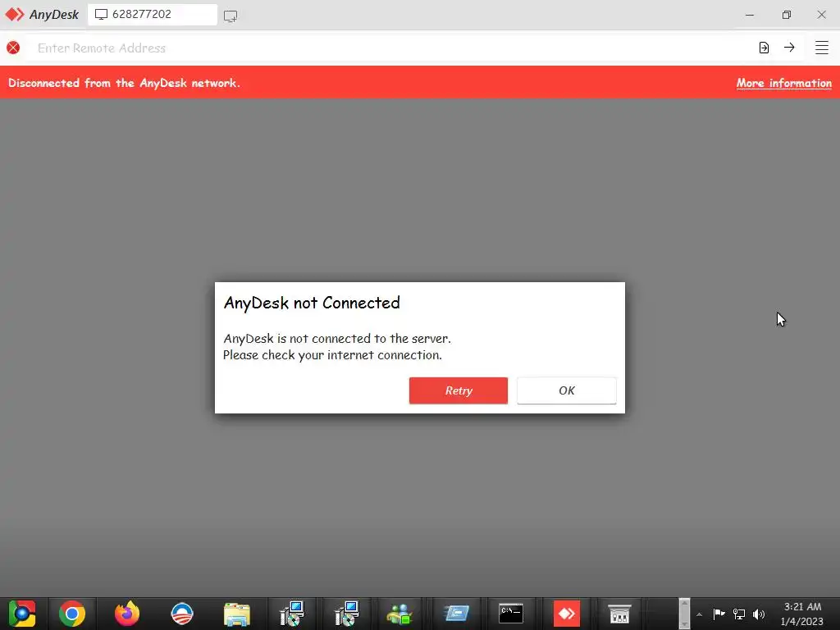This screenshot has width=840, height=630.
Task: Click 'Please check your internet connection.' text
Action: pos(332,355)
